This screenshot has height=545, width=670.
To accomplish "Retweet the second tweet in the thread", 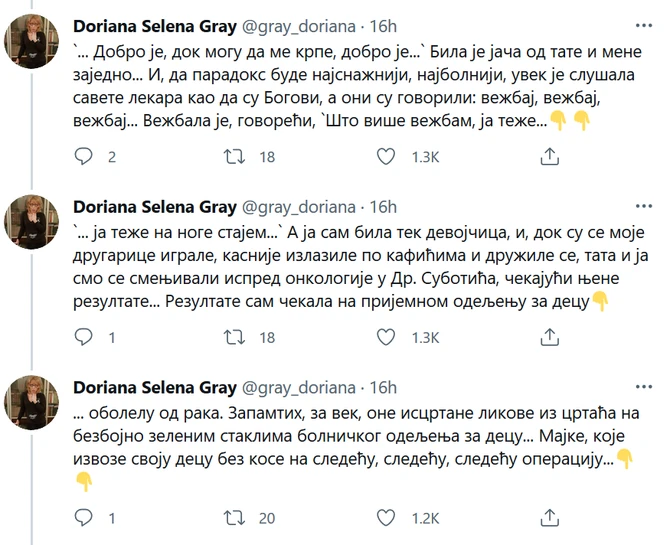I will coord(234,338).
